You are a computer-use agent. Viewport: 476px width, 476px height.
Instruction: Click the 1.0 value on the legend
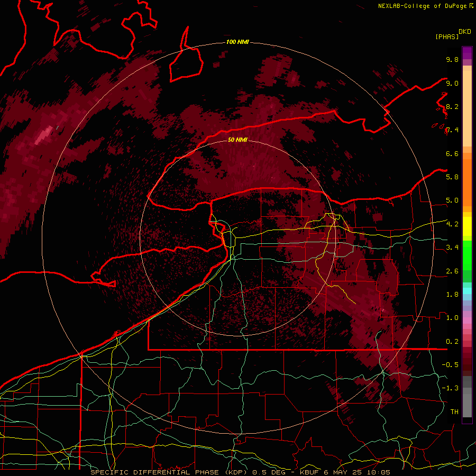(452, 318)
